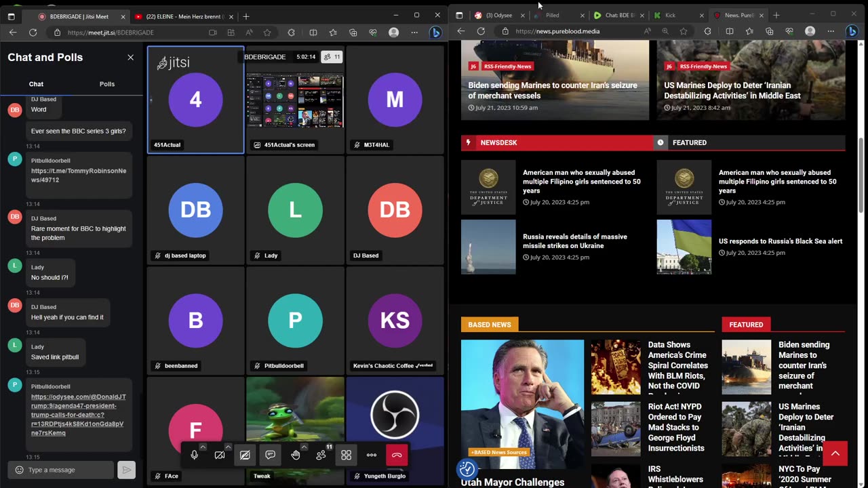
Task: Expand video options arrow above camera
Action: point(228,447)
